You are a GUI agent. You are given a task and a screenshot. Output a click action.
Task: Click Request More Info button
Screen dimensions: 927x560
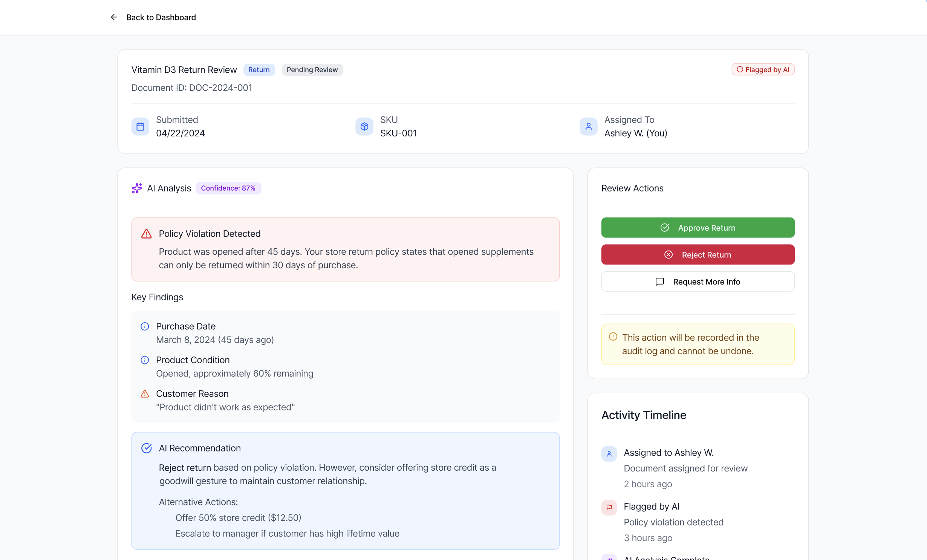coord(698,282)
